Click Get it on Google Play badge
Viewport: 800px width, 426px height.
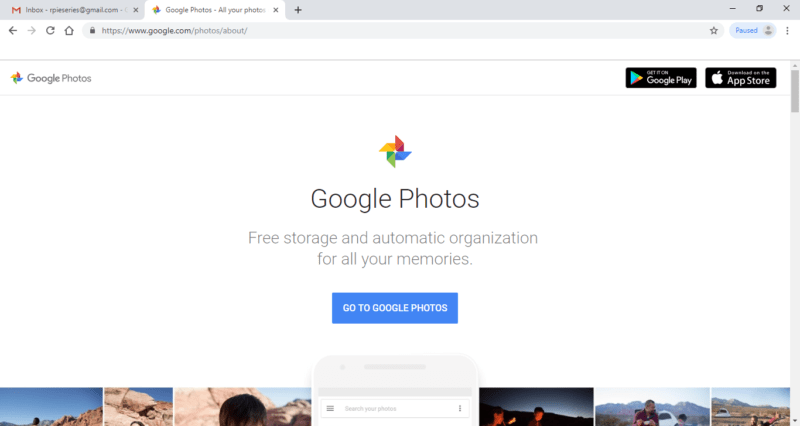[x=661, y=78]
